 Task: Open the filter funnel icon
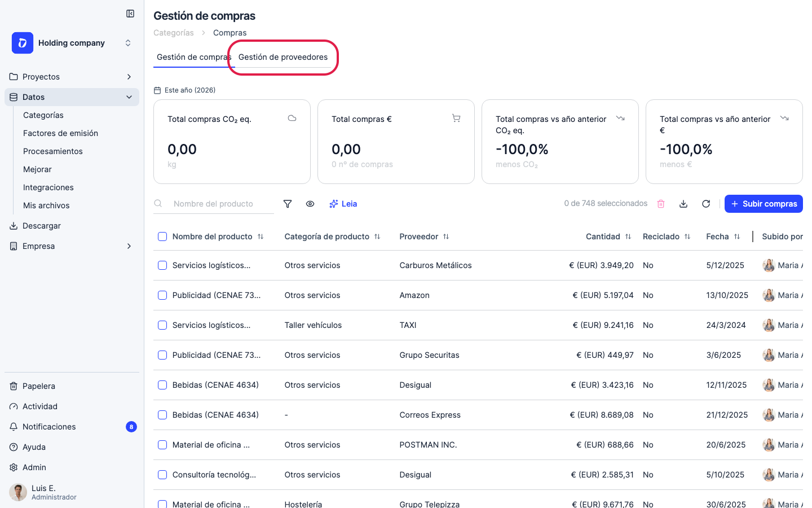(288, 204)
